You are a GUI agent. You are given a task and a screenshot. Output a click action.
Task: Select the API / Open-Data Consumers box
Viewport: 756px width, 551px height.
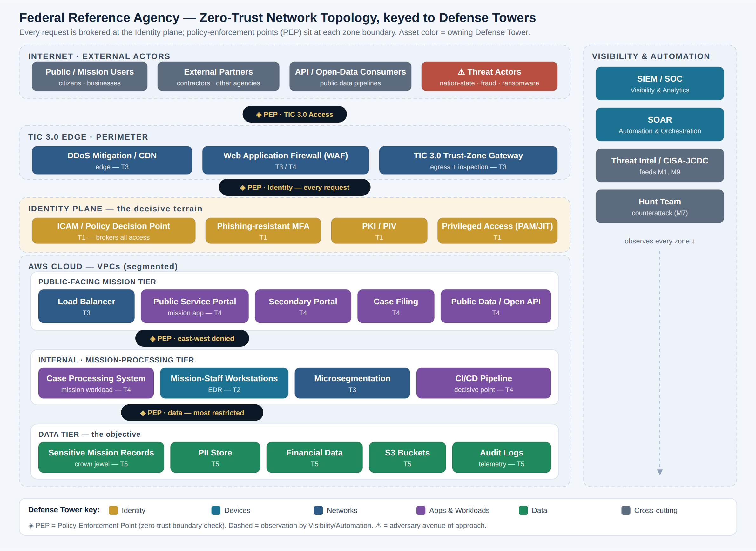pyautogui.click(x=350, y=76)
